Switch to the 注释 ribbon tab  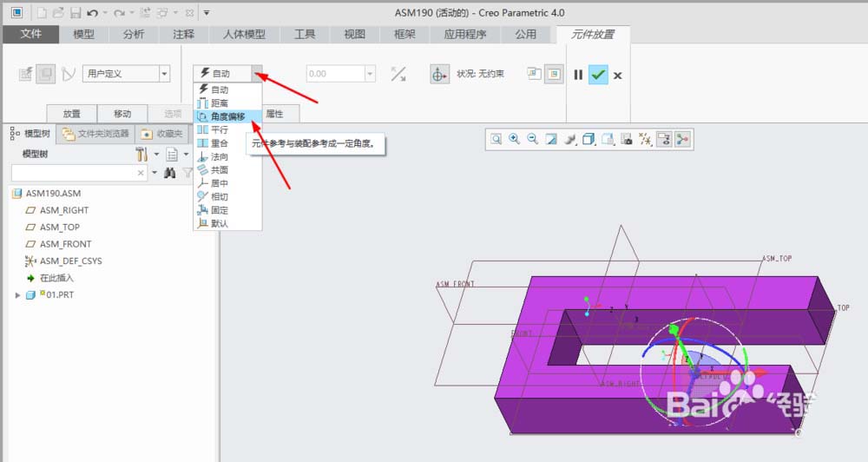[x=184, y=35]
